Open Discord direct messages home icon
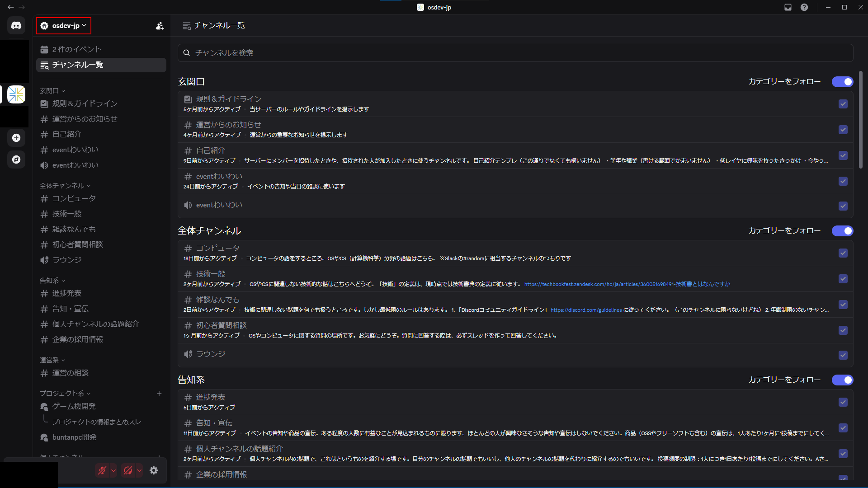The width and height of the screenshot is (868, 488). 16,26
